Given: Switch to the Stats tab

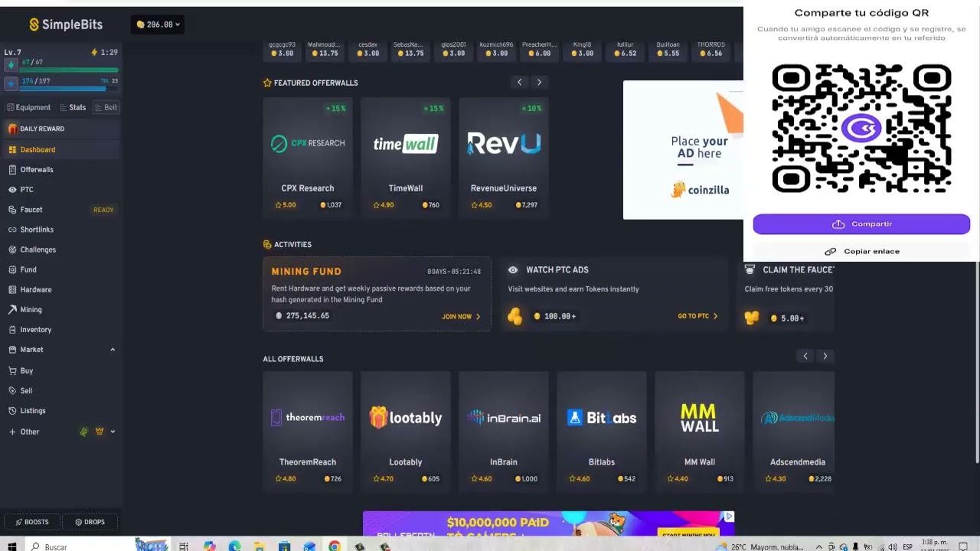Looking at the screenshot, I should click(x=73, y=107).
